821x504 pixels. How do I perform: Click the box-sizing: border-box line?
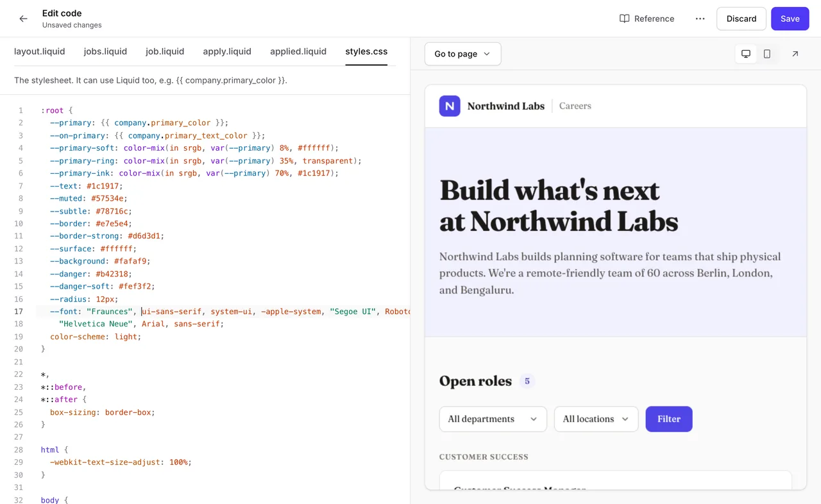click(103, 412)
